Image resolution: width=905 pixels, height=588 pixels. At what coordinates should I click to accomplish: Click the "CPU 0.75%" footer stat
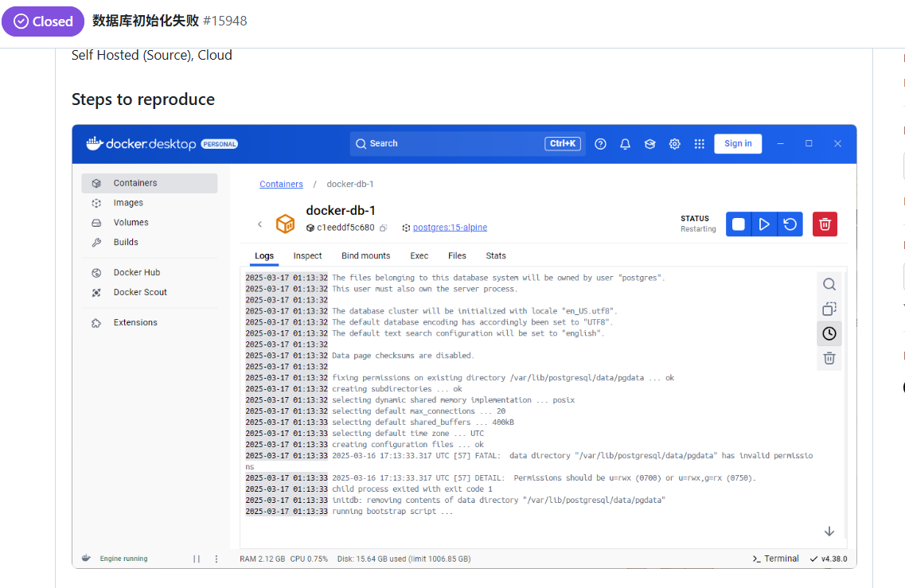pyautogui.click(x=309, y=559)
